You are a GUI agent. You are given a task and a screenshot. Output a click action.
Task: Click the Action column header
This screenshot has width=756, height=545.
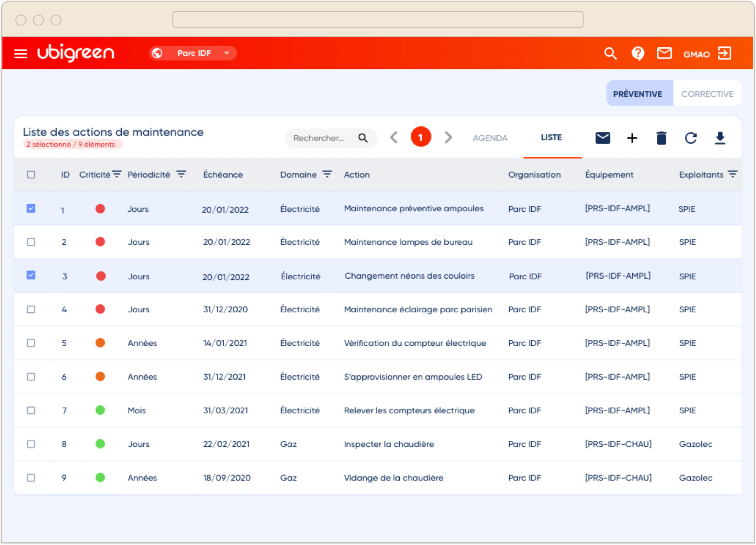click(x=357, y=175)
